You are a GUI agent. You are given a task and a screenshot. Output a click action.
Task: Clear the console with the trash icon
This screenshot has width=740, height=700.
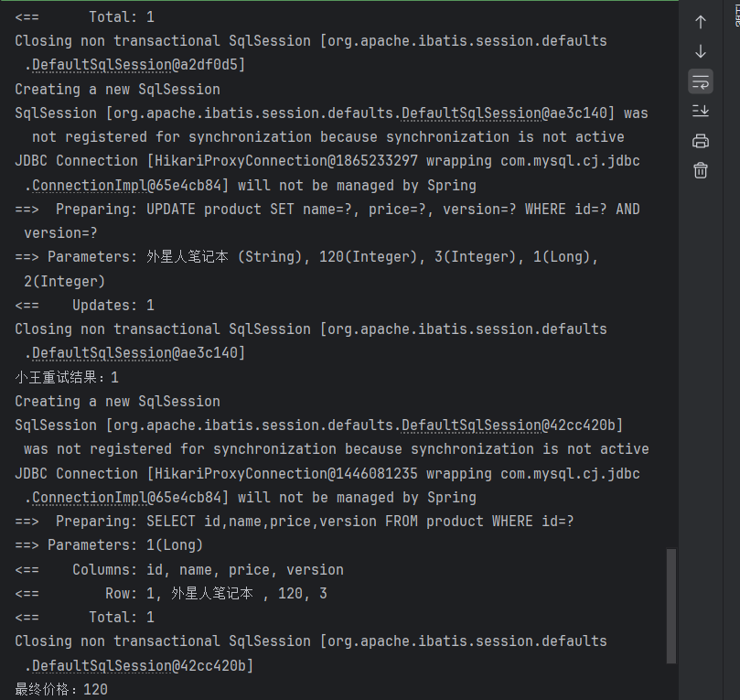coord(701,170)
